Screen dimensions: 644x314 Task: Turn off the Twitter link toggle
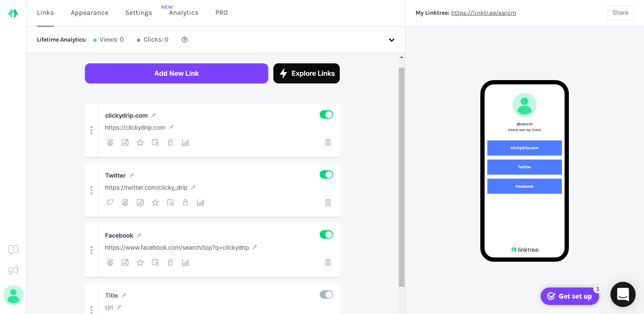(326, 175)
